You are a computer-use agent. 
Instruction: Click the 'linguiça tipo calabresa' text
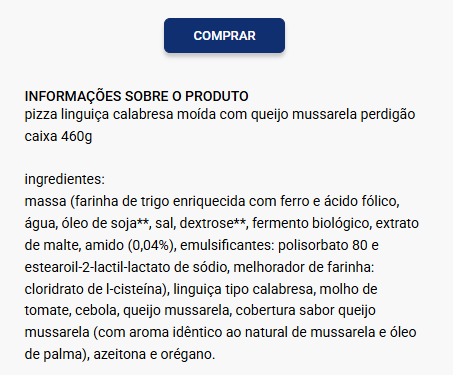click(243, 289)
